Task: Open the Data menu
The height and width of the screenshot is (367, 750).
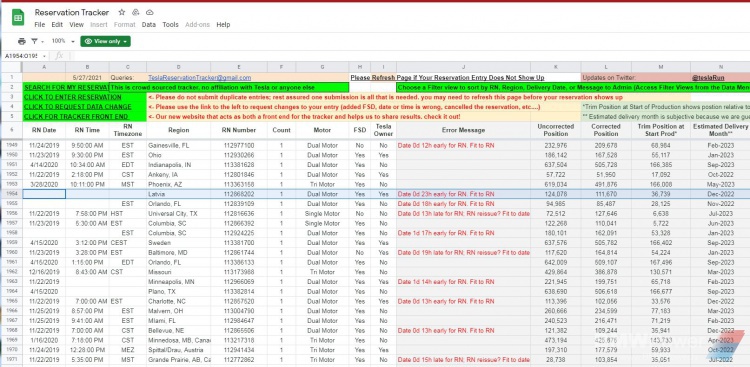Action: click(149, 24)
